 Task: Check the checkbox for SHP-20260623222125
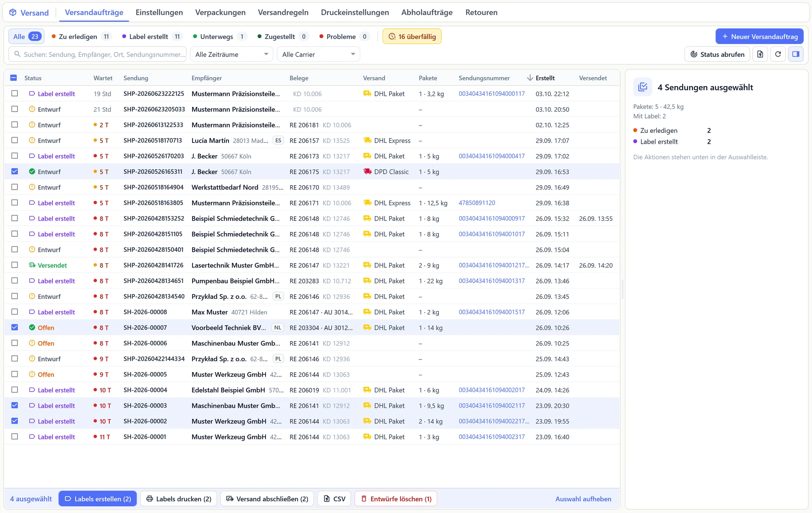15,93
